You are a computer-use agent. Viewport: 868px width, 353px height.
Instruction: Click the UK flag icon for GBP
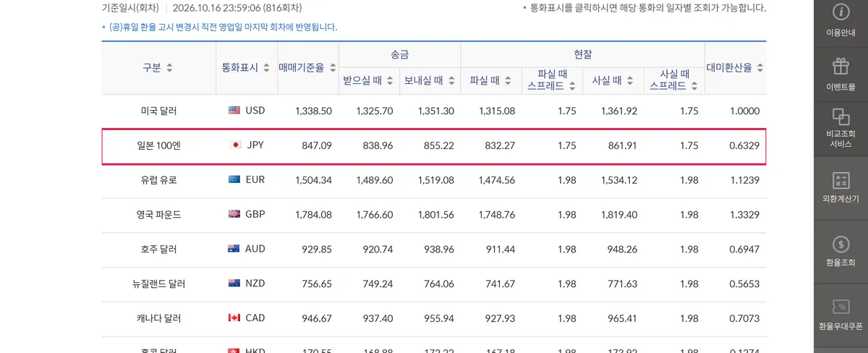tap(234, 214)
